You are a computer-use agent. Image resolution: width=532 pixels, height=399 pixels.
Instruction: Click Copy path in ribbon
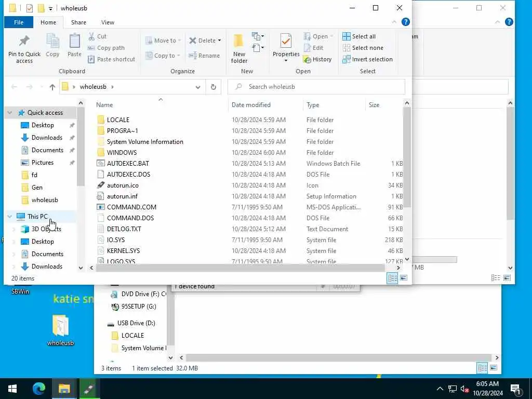(x=106, y=48)
